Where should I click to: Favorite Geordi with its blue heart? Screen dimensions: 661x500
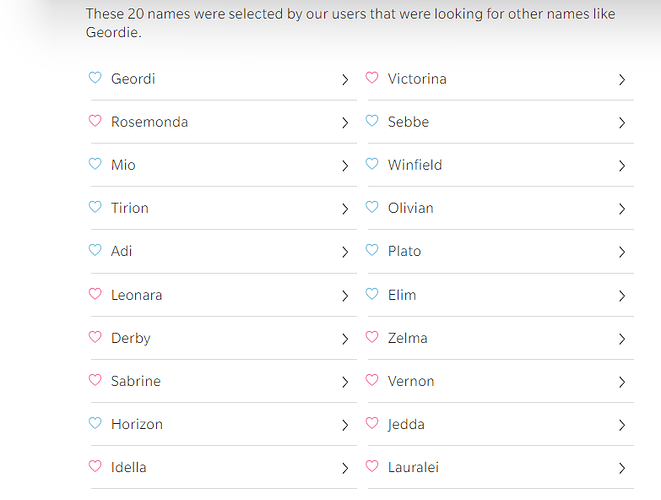(x=95, y=78)
